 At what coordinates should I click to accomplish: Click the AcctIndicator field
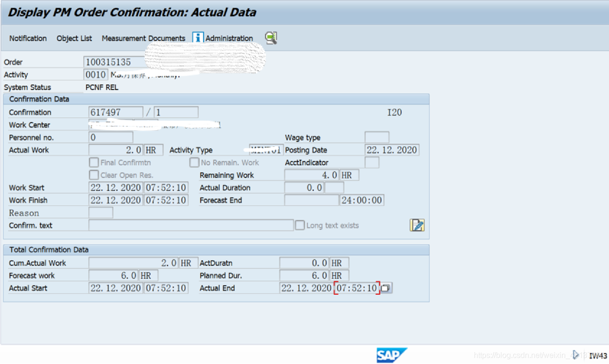click(x=372, y=163)
